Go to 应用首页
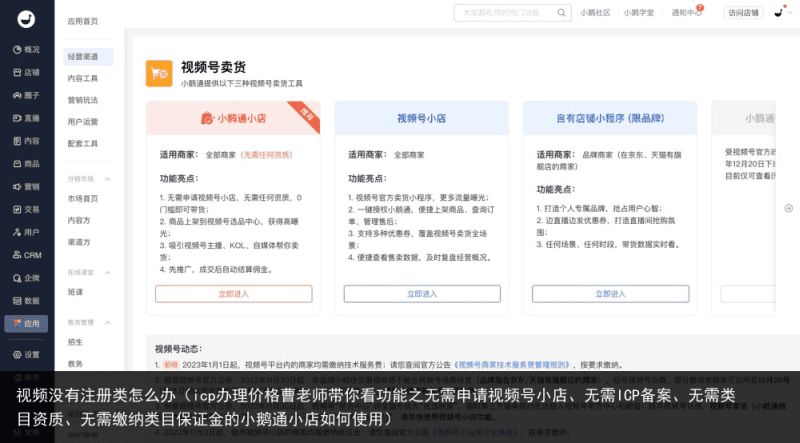800x443 pixels. coord(83,21)
